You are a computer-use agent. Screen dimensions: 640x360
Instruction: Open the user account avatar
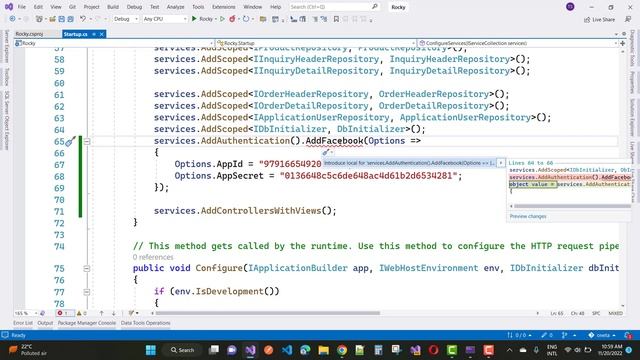pyautogui.click(x=570, y=7)
